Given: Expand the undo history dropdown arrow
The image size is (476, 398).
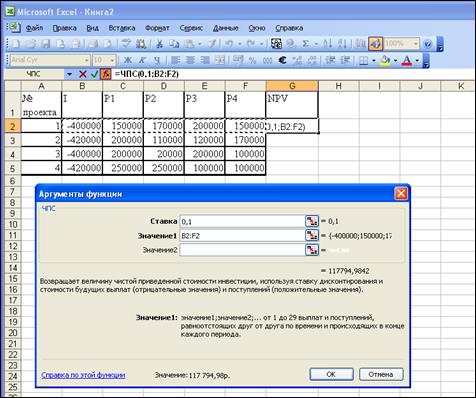Looking at the screenshot, I should click(x=240, y=44).
